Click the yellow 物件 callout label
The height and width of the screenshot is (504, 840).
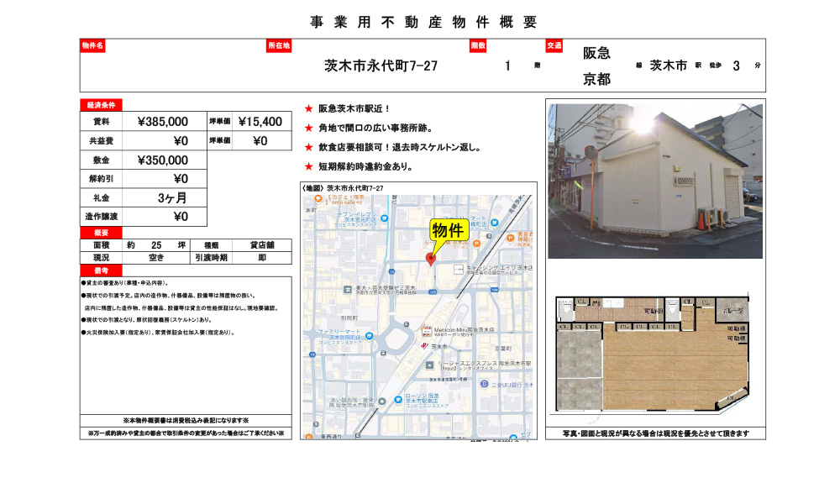click(x=447, y=230)
